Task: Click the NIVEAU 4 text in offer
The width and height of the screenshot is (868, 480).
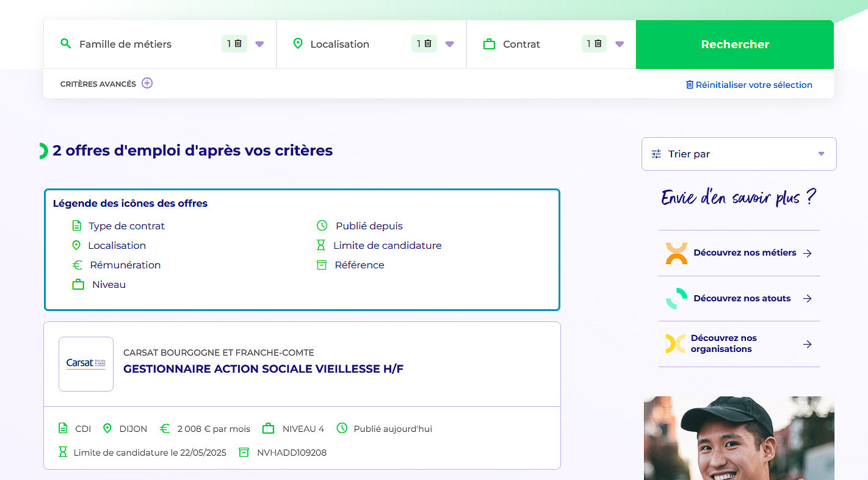Action: tap(303, 429)
